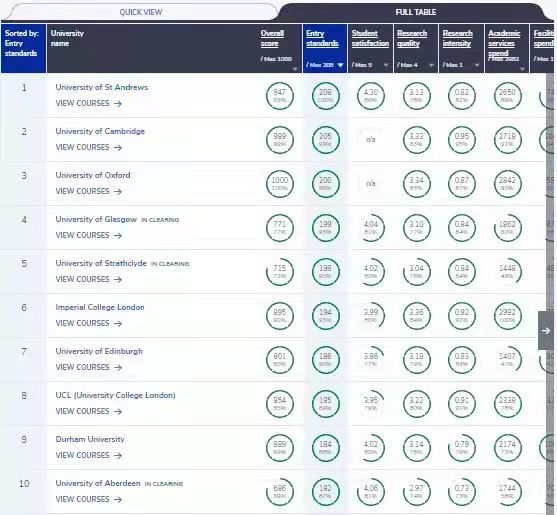Image resolution: width=557 pixels, height=515 pixels.
Task: Click Cambridge student satisfaction n/a value
Action: pos(371,140)
